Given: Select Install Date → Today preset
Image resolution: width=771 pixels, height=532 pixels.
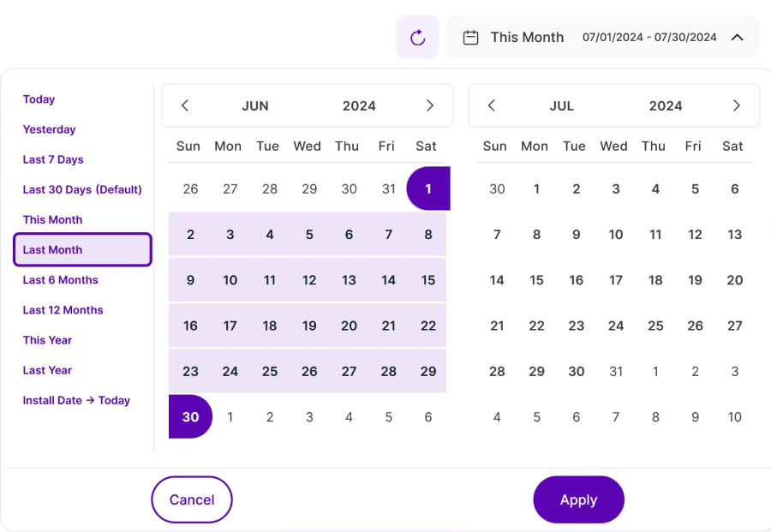Looking at the screenshot, I should click(x=76, y=400).
